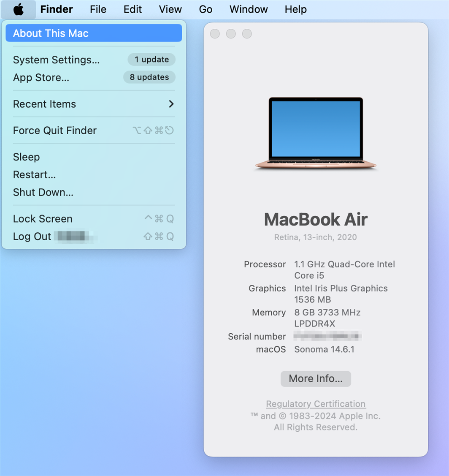Open the Finder menu
This screenshot has width=449, height=476.
pos(57,9)
